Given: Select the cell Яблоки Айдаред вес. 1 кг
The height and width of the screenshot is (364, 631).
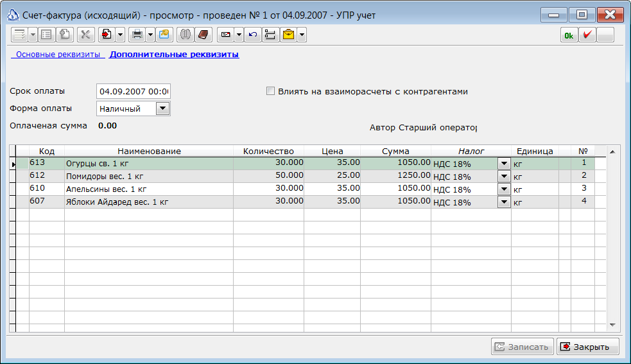Looking at the screenshot, I should (x=149, y=202).
